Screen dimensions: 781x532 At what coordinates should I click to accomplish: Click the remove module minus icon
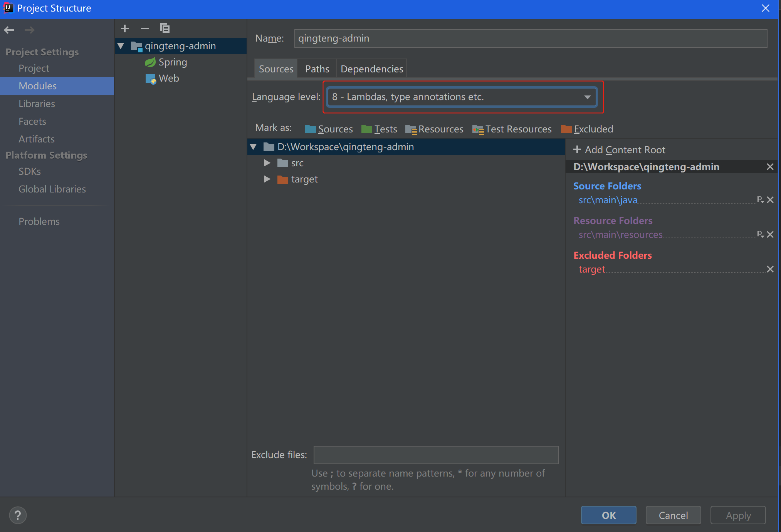145,28
